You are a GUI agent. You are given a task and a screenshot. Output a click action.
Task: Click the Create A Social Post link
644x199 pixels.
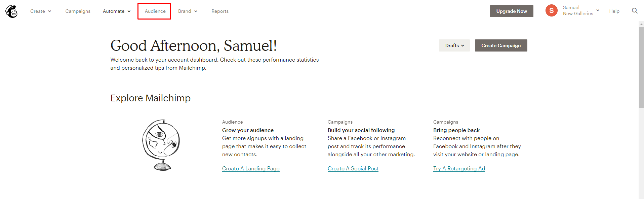pos(353,168)
